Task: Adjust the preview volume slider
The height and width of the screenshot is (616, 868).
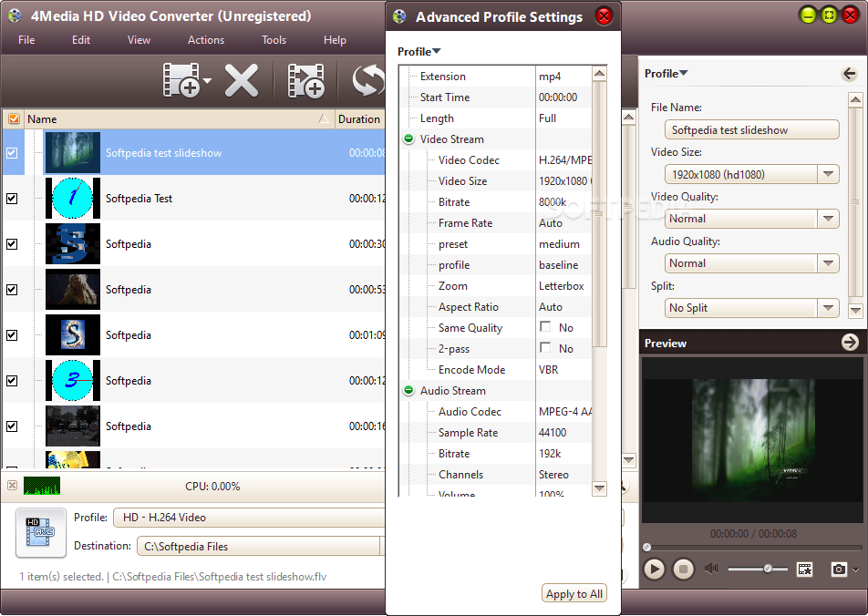Action: 768,569
